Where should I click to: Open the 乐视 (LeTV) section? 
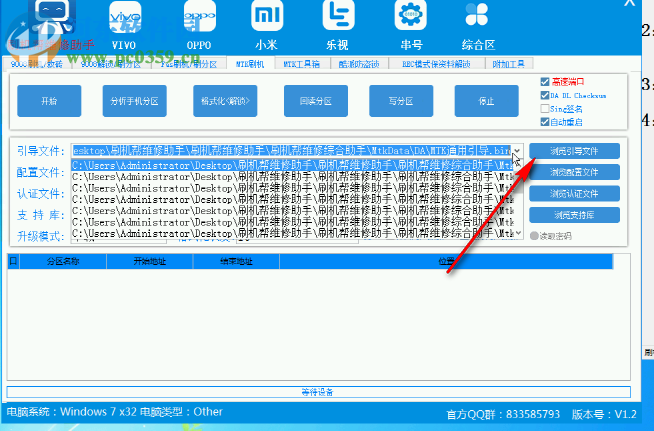338,25
